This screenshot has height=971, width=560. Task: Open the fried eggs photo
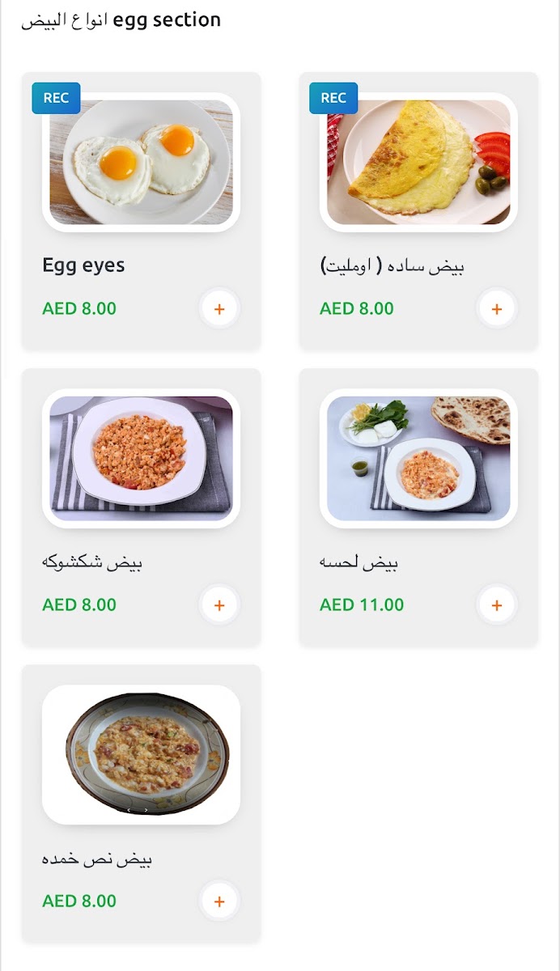142,162
